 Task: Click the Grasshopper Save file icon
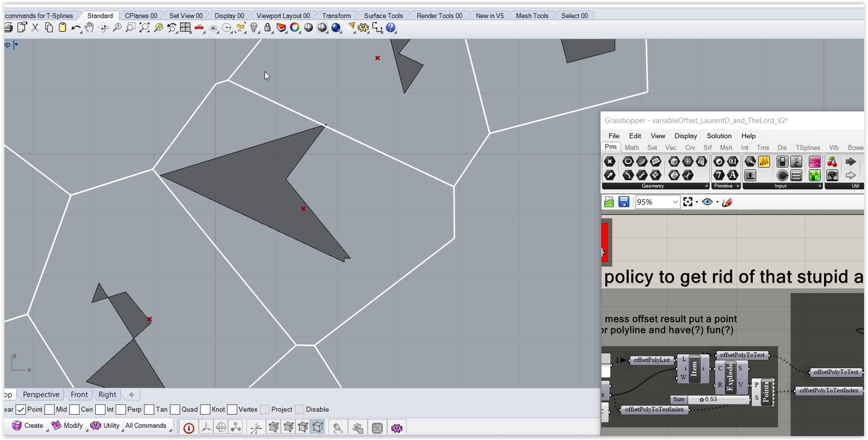pos(624,202)
